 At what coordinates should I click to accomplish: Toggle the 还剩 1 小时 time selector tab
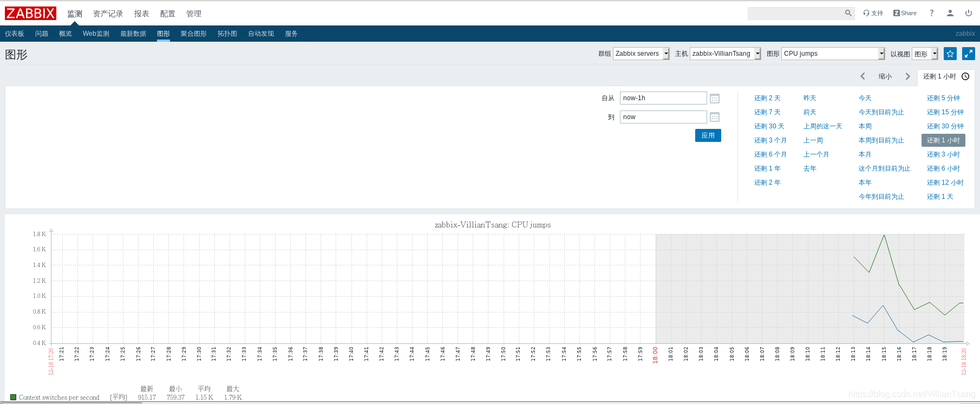pos(946,76)
